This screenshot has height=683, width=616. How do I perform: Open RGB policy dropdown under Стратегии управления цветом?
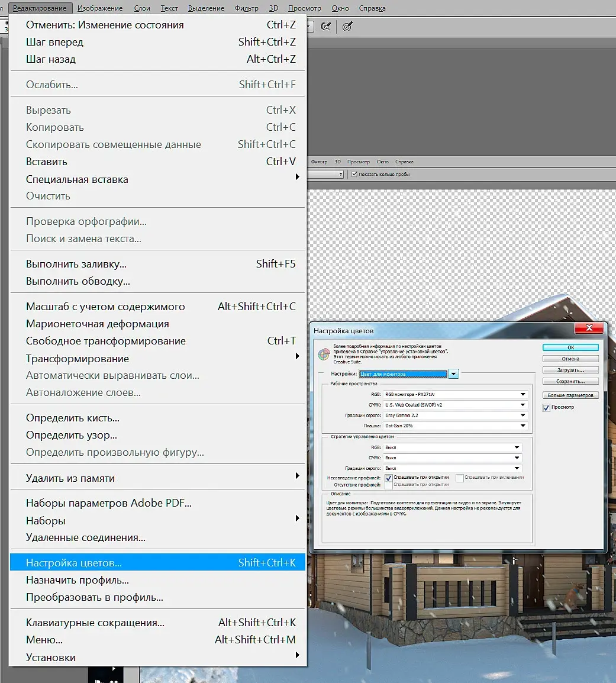[453, 447]
